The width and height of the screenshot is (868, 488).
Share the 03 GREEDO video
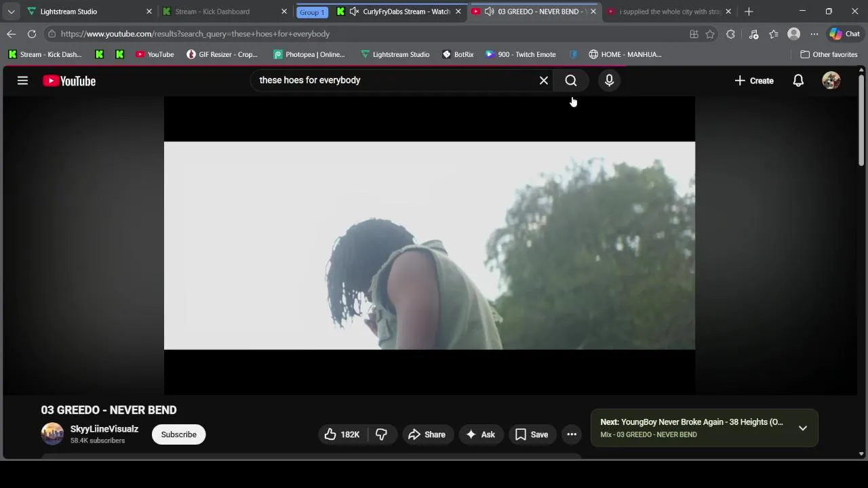point(427,434)
